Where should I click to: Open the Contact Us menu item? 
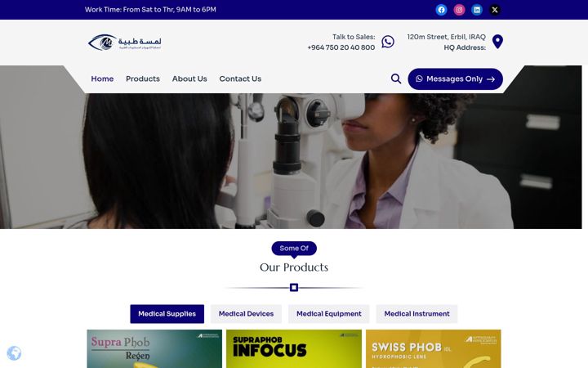click(240, 79)
